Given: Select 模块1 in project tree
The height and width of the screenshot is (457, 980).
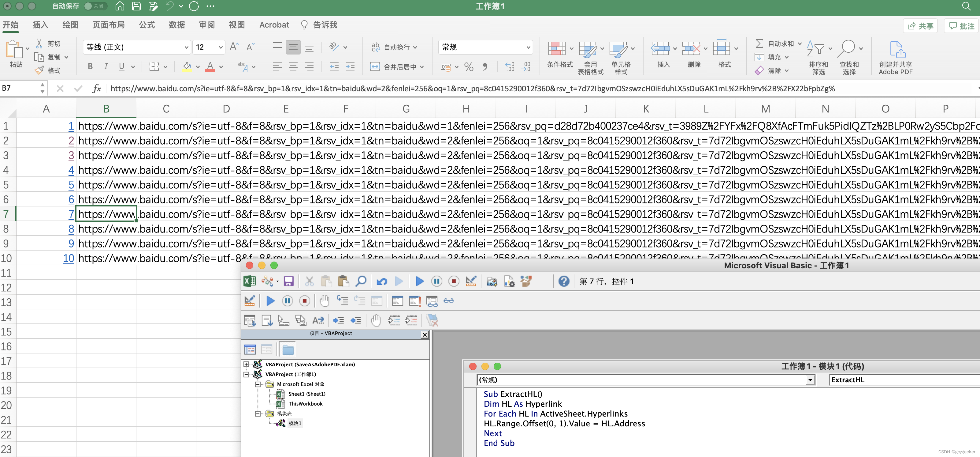Looking at the screenshot, I should pos(295,423).
